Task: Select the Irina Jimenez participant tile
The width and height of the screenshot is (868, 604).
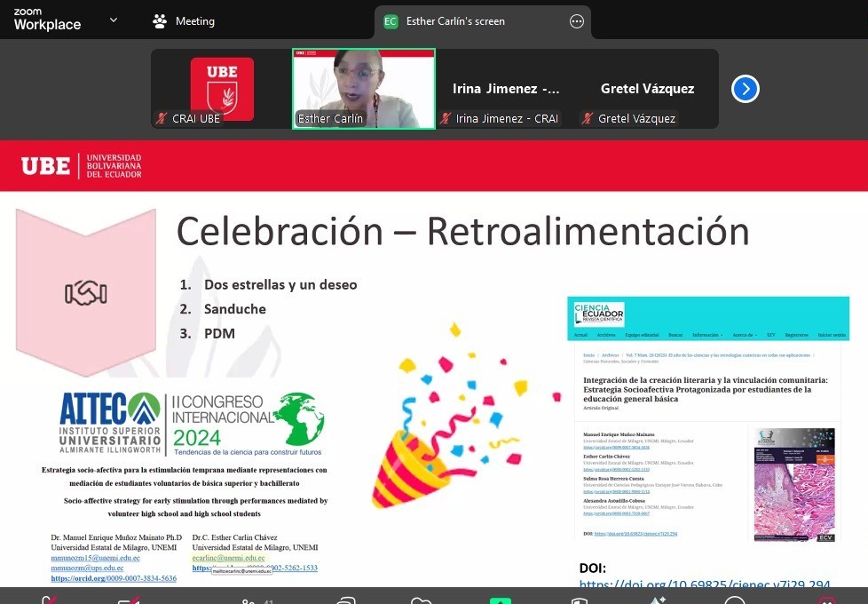Action: tap(506, 89)
